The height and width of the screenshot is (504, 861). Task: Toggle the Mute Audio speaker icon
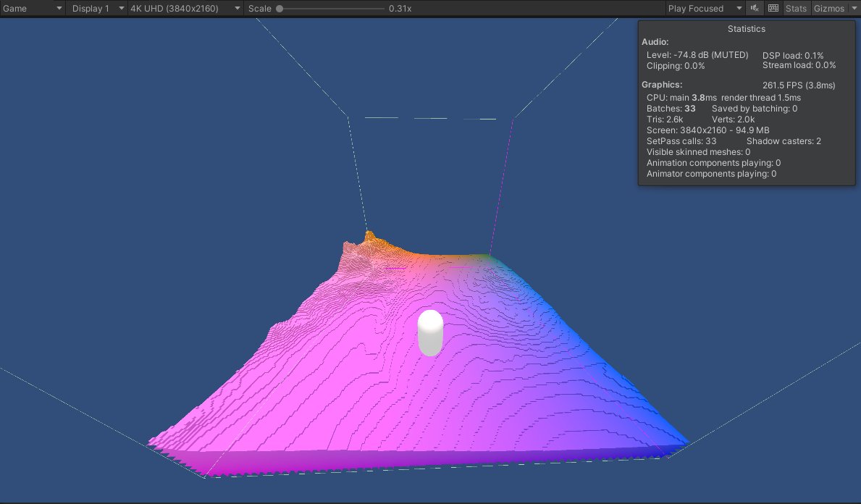[755, 8]
